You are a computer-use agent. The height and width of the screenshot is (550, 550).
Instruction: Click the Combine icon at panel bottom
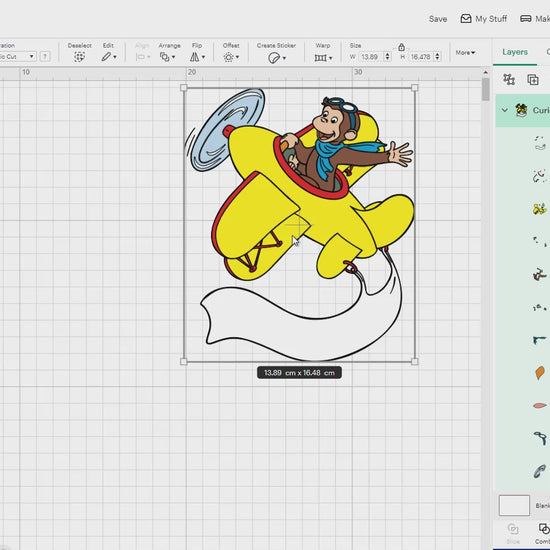(x=544, y=529)
